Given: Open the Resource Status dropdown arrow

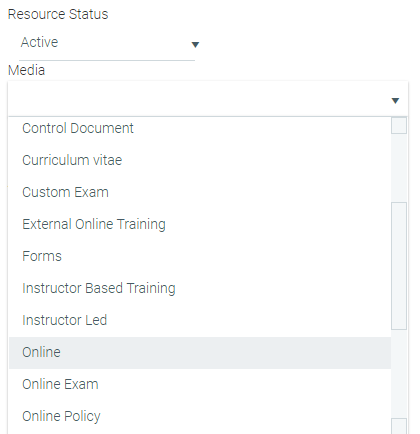Looking at the screenshot, I should (195, 44).
